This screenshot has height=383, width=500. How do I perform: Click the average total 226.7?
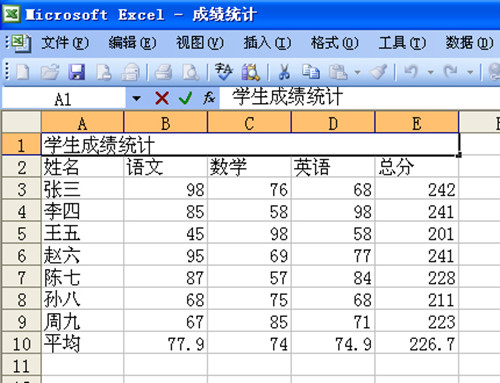[417, 343]
